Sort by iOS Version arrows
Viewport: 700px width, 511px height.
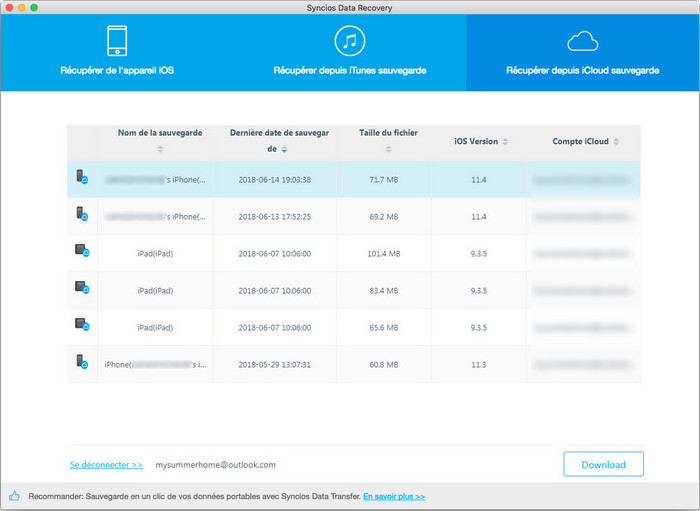pos(505,141)
